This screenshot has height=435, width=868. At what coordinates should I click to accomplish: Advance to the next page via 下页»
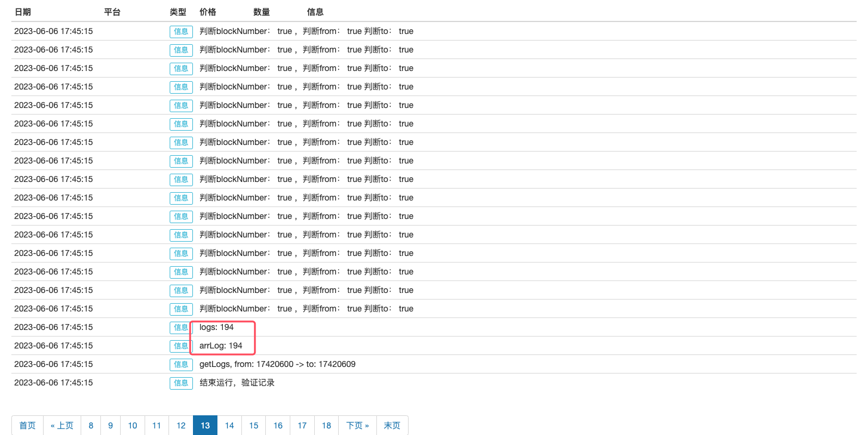coord(357,425)
